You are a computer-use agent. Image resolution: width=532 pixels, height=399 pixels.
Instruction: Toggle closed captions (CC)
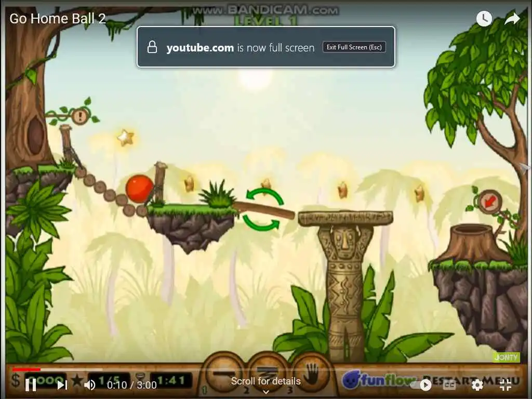[x=449, y=385]
